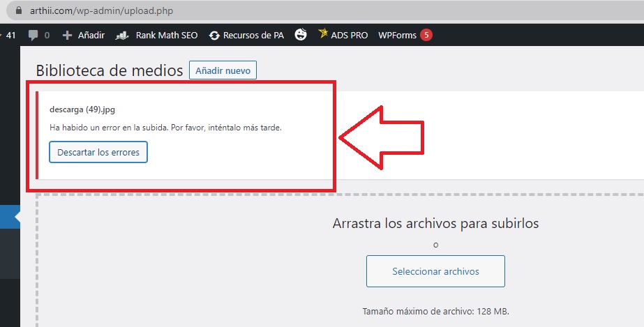
Task: Open the comments bubble icon in admin bar
Action: point(33,36)
